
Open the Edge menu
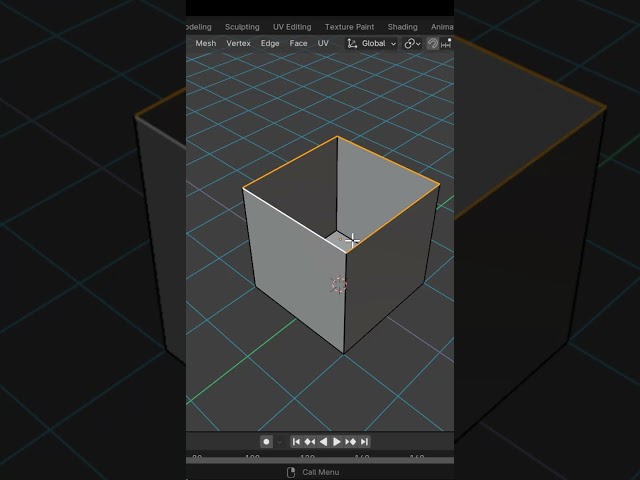pos(270,43)
